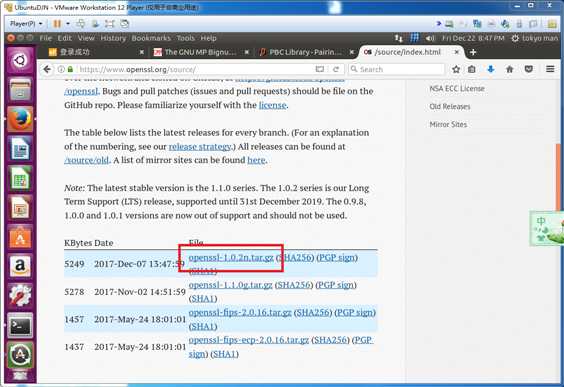This screenshot has width=564, height=387.
Task: Pause the virtual machine in VMware
Action: pyautogui.click(x=57, y=24)
